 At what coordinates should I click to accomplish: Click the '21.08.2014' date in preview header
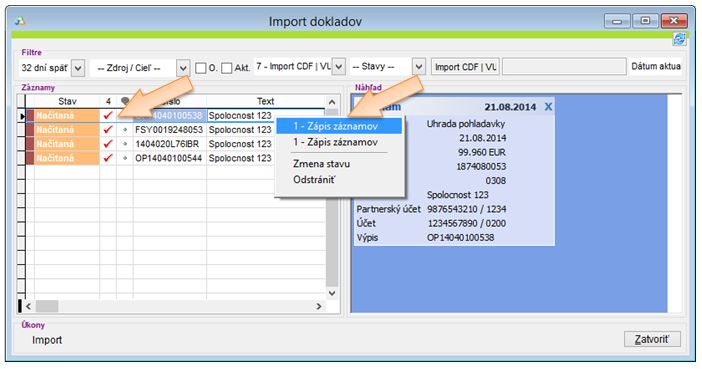pyautogui.click(x=510, y=107)
